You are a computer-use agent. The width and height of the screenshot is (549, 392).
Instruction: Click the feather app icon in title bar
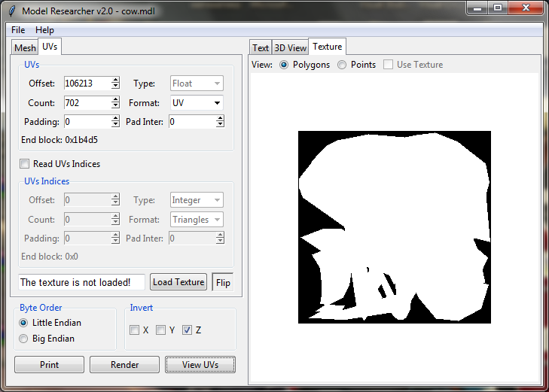(x=12, y=11)
